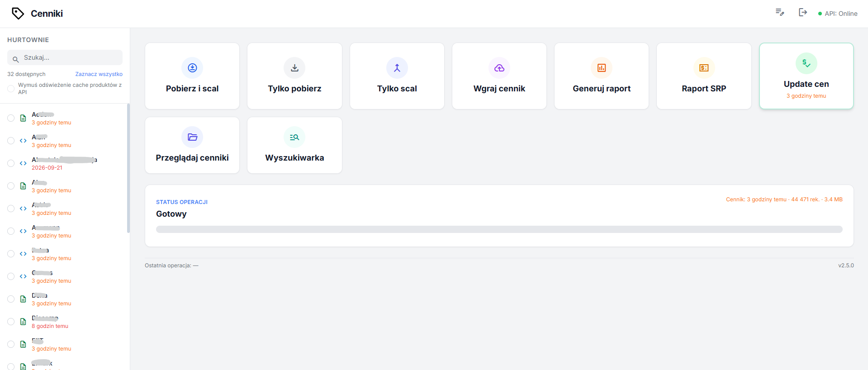Viewport: 868px width, 370px height.
Task: Enable Wymuś odświeżenie cache produktów z API
Action: coord(11,89)
